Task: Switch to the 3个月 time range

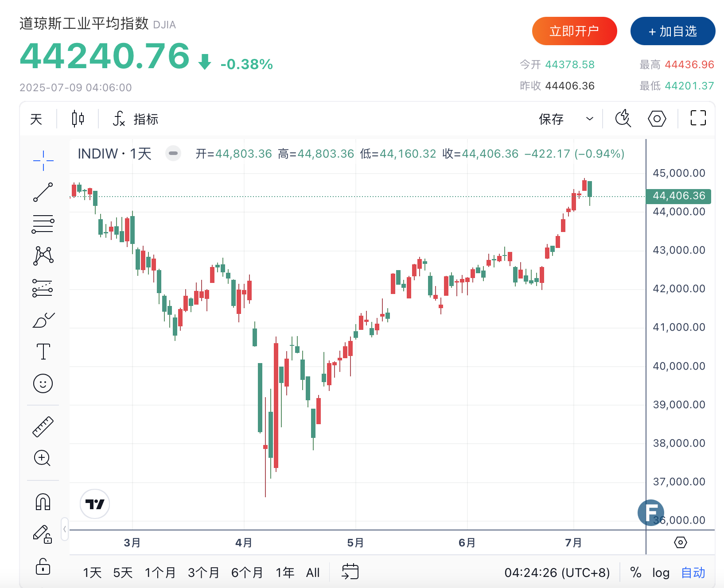Action: pos(203,573)
